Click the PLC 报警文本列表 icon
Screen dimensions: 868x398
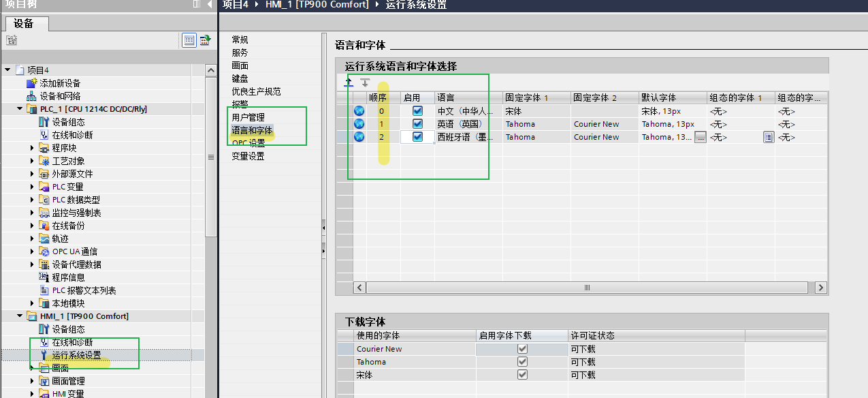point(44,290)
